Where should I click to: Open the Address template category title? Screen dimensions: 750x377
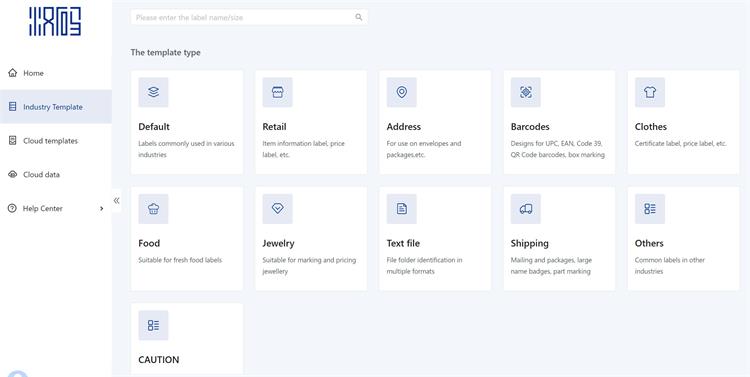[x=404, y=127]
